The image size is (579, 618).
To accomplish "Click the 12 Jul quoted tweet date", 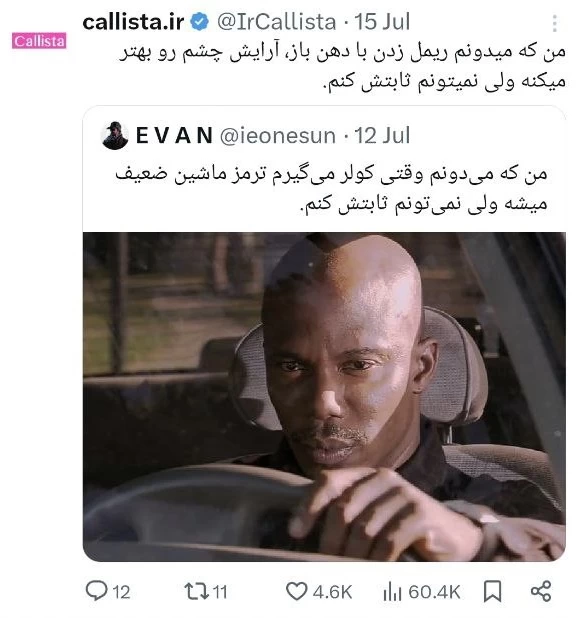I will point(382,135).
